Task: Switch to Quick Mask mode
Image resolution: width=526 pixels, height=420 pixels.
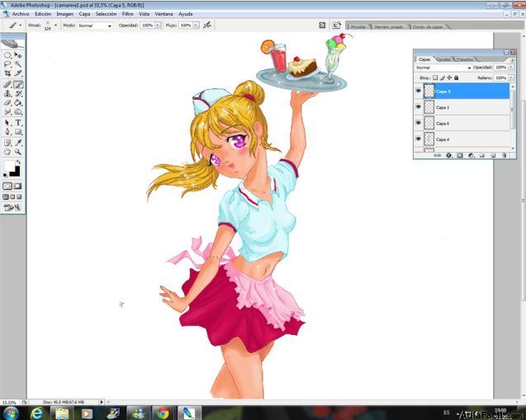Action: (18, 186)
